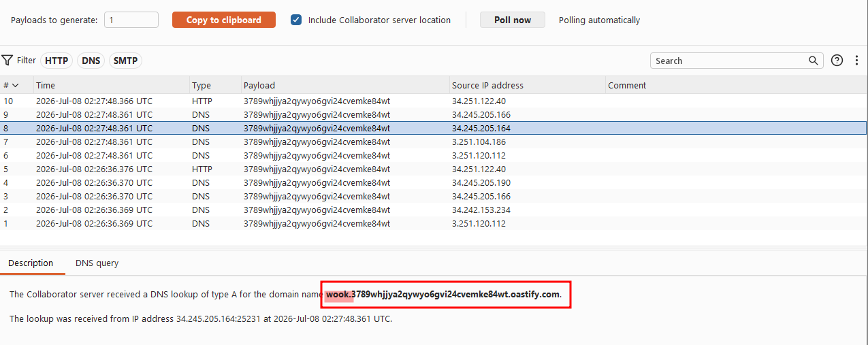The width and height of the screenshot is (868, 345).
Task: Click the Poll now button
Action: tap(513, 20)
